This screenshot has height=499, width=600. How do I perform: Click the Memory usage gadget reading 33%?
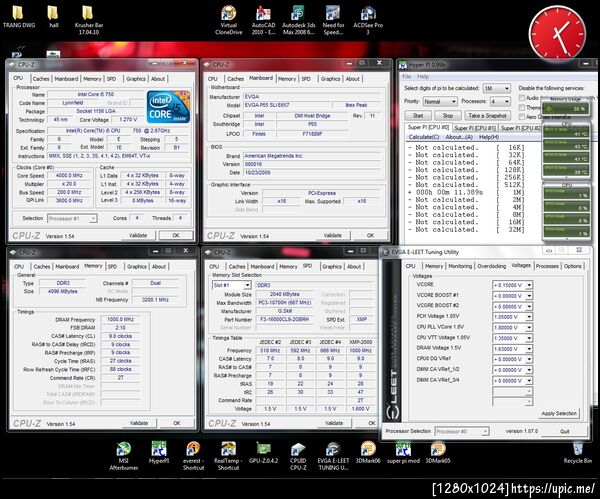[x=566, y=106]
